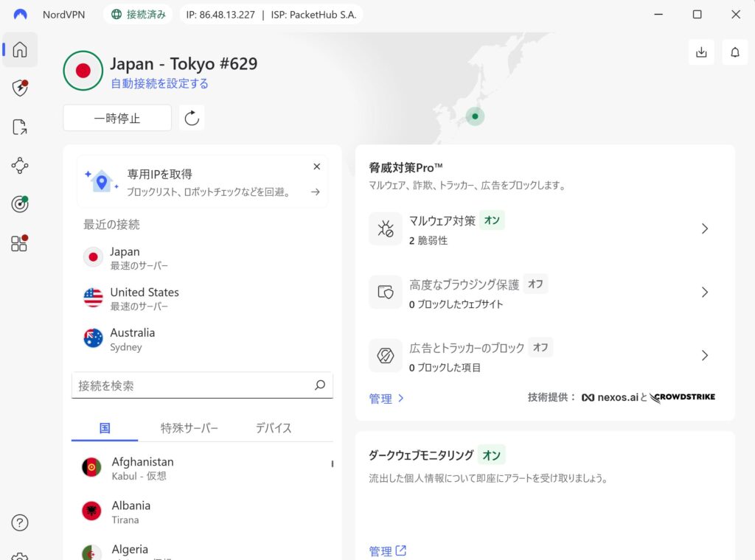Switch to the 特殊サーバー tab

point(190,427)
